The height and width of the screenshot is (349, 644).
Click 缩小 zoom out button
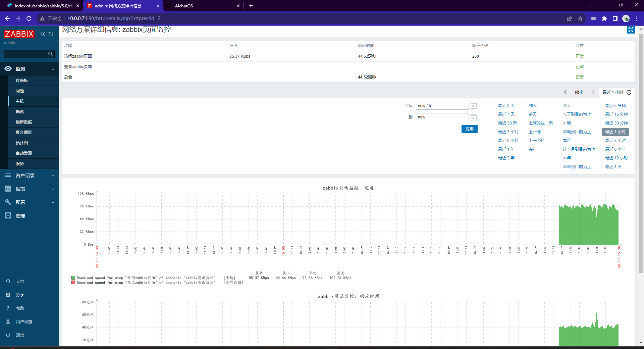pos(579,92)
